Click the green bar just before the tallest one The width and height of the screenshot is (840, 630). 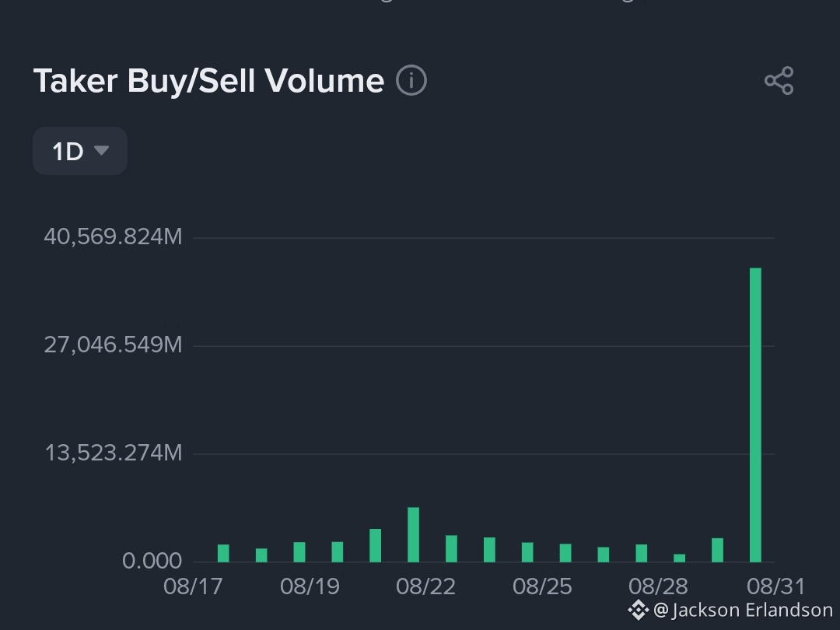[x=717, y=550]
